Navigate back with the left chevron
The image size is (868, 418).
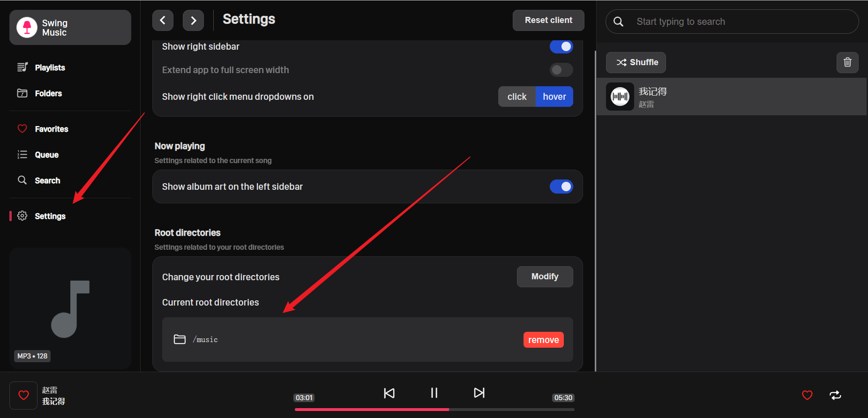pos(163,20)
